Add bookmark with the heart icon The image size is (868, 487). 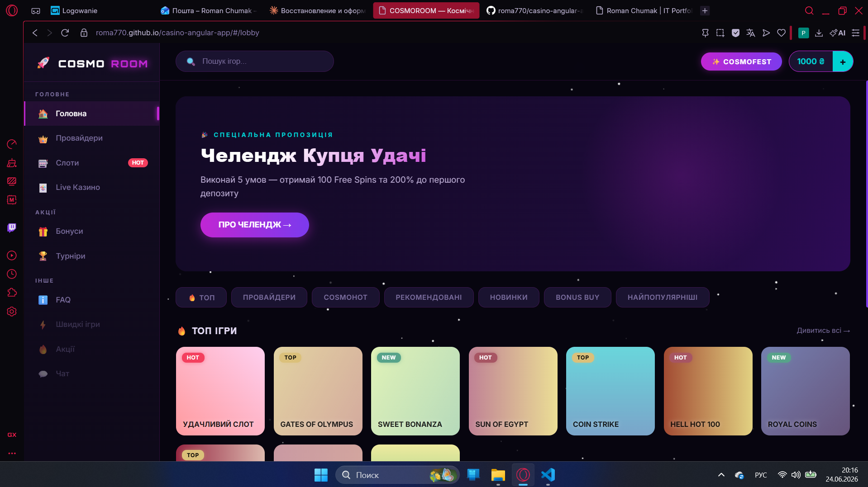click(781, 33)
